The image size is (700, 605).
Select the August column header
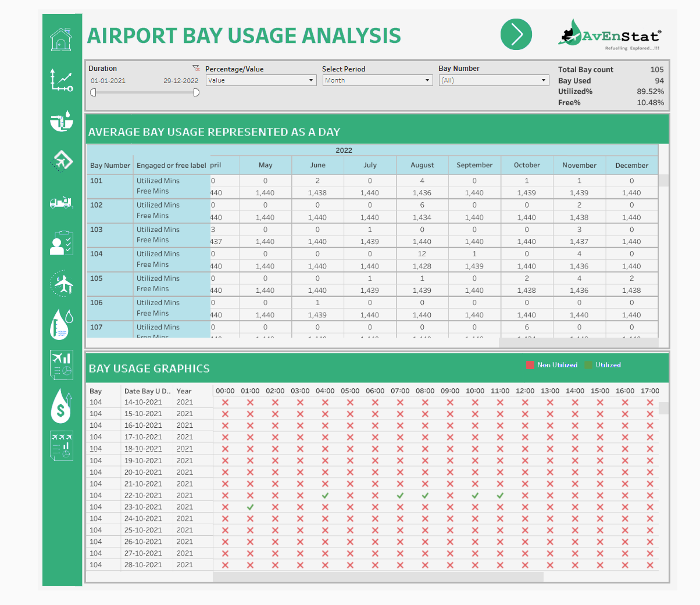tap(422, 165)
